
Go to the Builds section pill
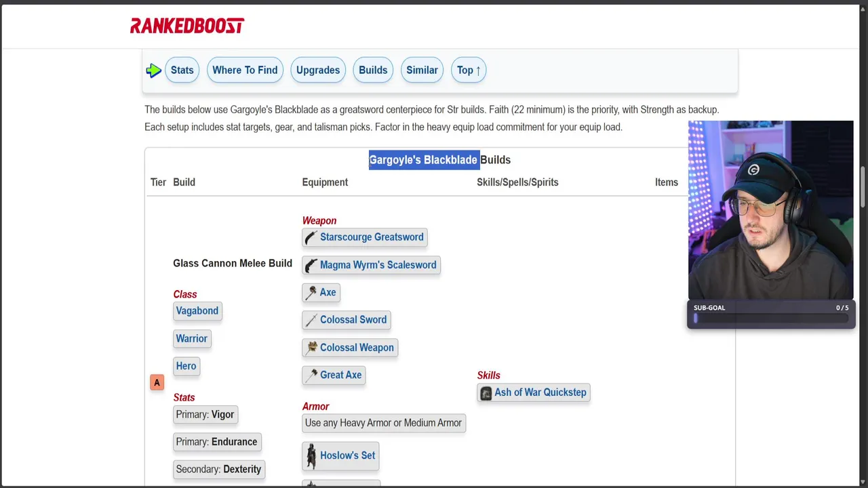[x=373, y=70]
